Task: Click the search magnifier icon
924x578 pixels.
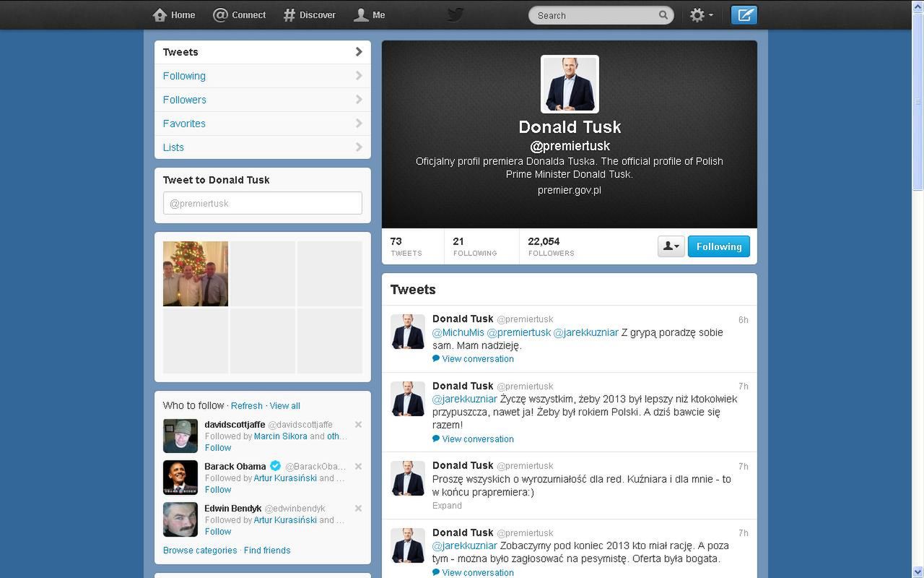Action: pos(663,14)
